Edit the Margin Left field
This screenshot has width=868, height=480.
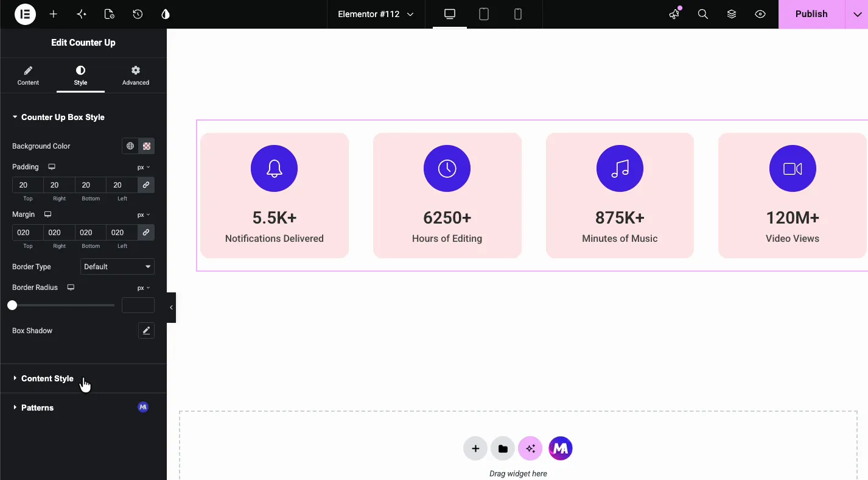pos(122,232)
